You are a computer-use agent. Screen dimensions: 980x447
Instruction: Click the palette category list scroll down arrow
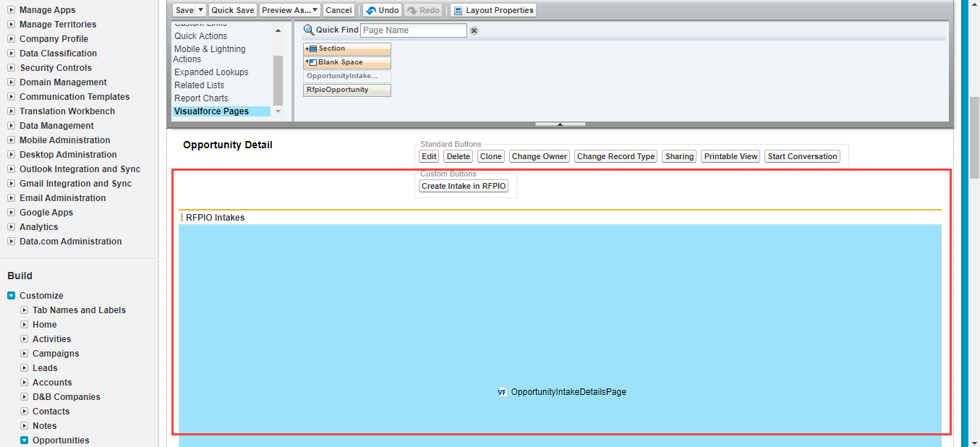278,111
